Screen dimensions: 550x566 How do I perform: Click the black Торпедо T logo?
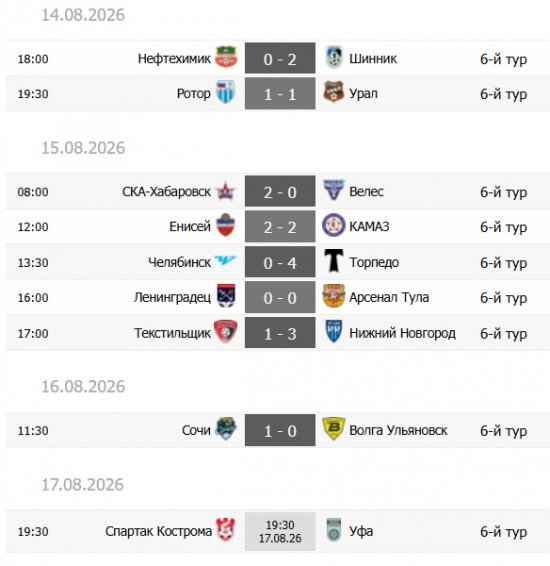(x=333, y=261)
